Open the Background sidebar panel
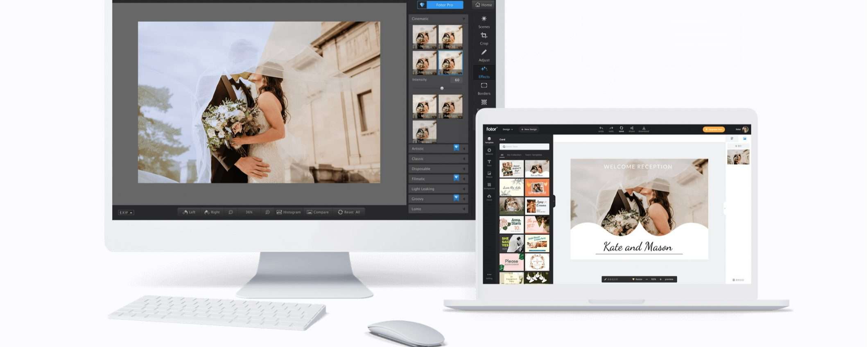The width and height of the screenshot is (868, 347). pos(489,186)
